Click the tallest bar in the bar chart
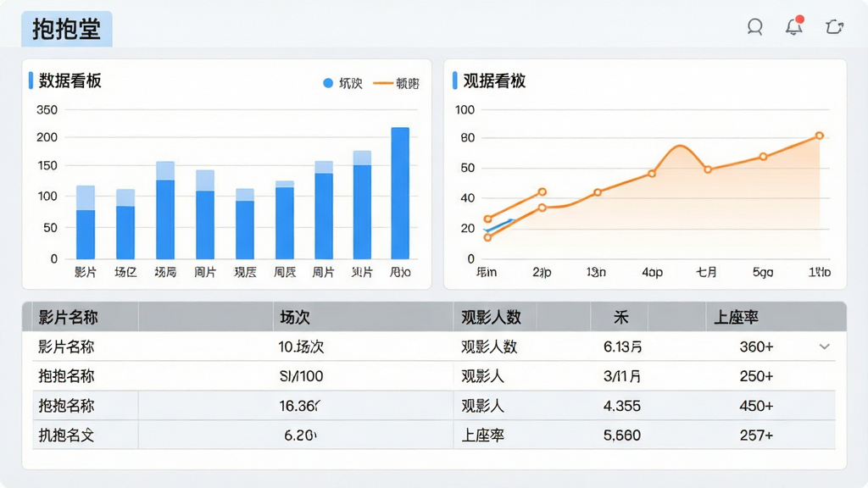The image size is (868, 488). coord(400,193)
